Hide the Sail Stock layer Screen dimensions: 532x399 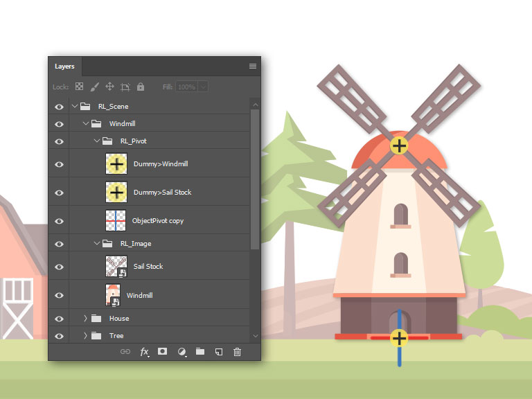click(x=59, y=267)
